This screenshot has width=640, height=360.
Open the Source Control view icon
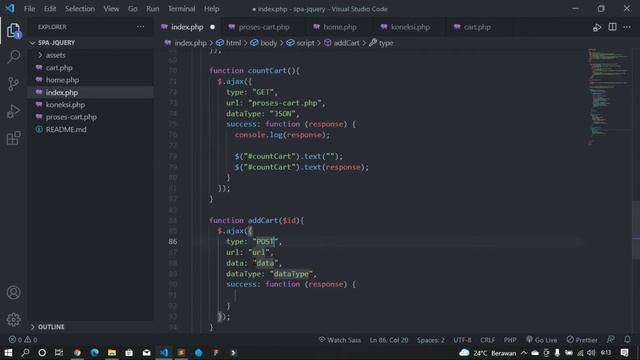[13, 84]
